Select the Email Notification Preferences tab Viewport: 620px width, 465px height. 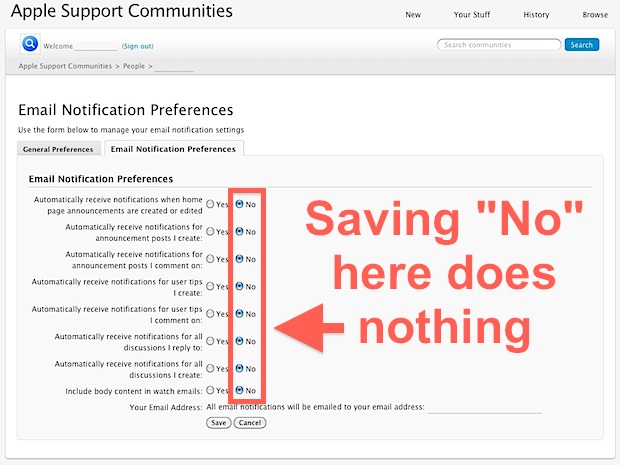pyautogui.click(x=173, y=149)
